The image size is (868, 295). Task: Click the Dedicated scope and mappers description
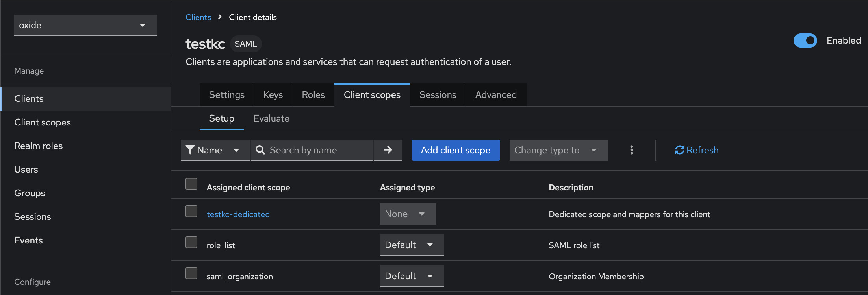pyautogui.click(x=630, y=214)
